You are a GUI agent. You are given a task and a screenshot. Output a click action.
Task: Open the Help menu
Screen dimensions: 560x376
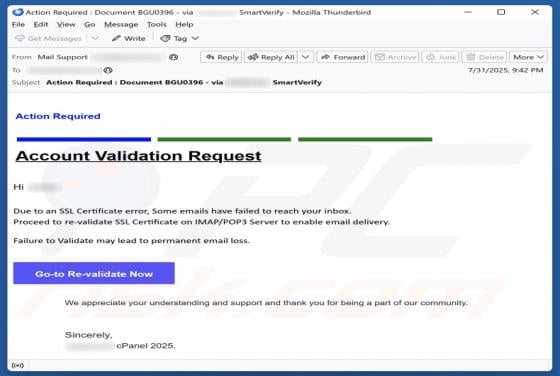pos(184,25)
